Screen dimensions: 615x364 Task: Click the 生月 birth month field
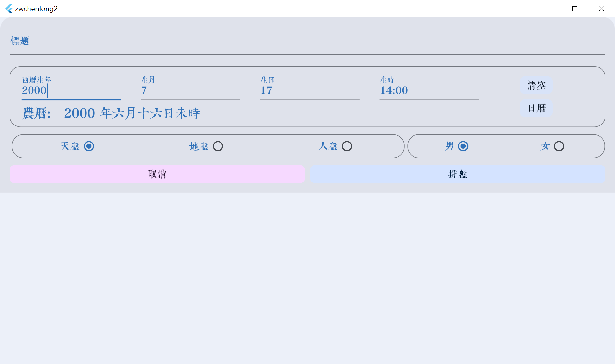(x=190, y=90)
